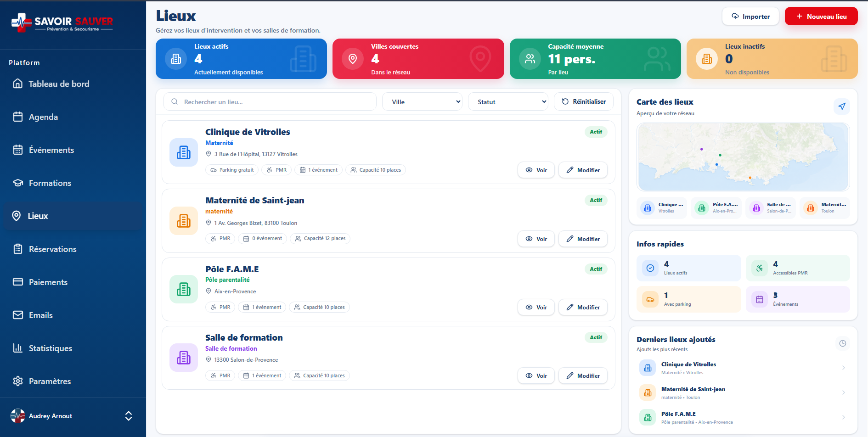This screenshot has height=437, width=868.
Task: Click Lieux inactifs building icon
Action: 707,59
